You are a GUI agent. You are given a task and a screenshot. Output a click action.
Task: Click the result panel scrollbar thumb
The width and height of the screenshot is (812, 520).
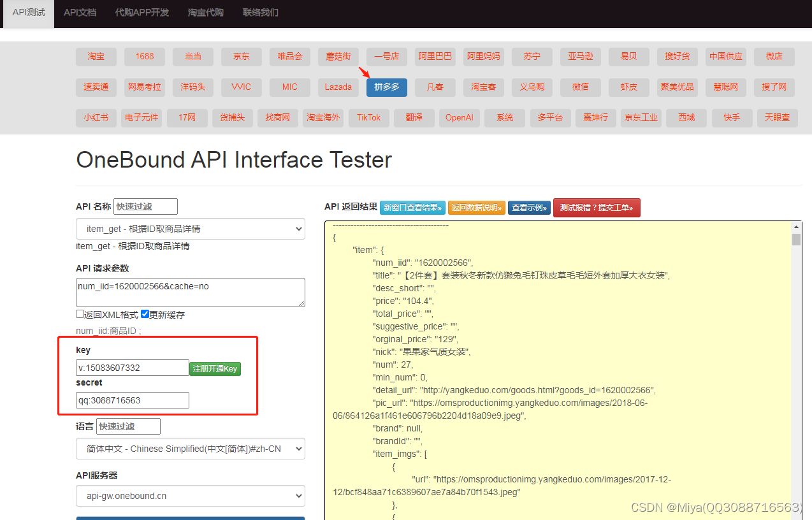click(796, 240)
